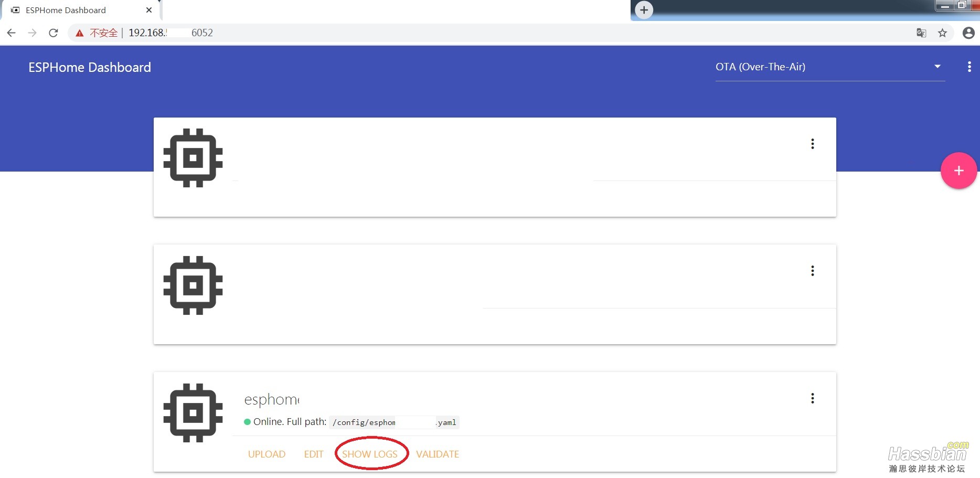Click the 不安全 not secure label

pyautogui.click(x=103, y=33)
